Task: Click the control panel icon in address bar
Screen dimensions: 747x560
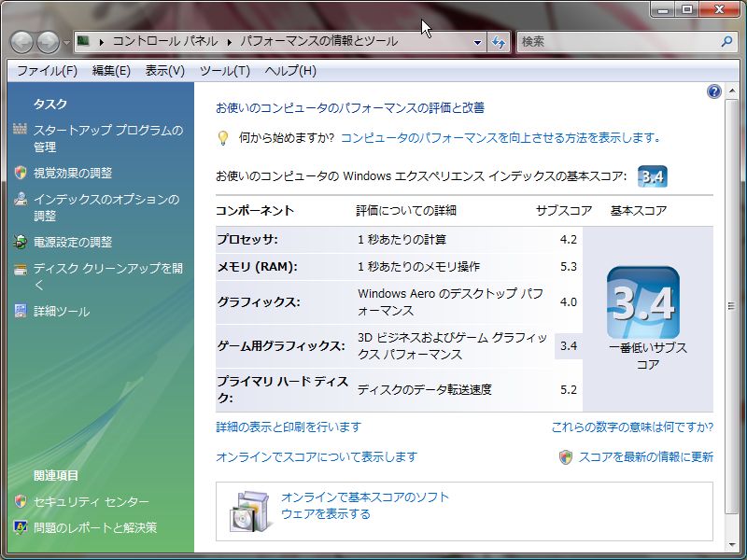Action: click(84, 41)
